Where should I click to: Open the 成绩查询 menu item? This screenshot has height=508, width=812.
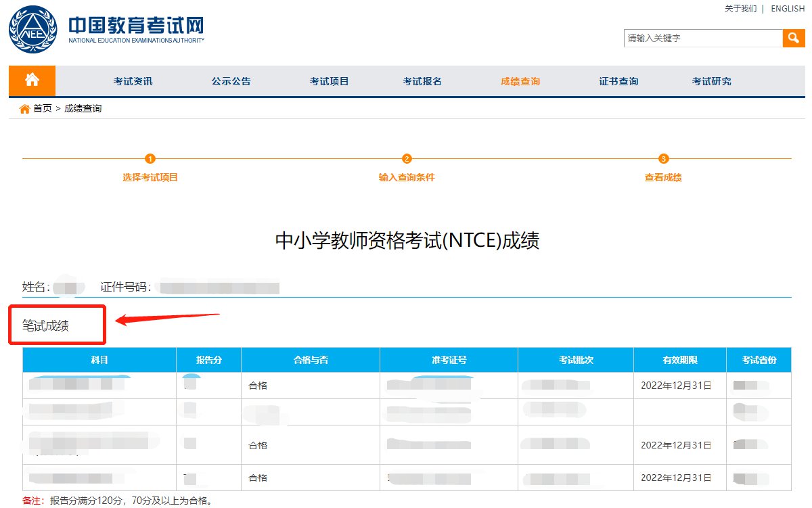[x=520, y=81]
